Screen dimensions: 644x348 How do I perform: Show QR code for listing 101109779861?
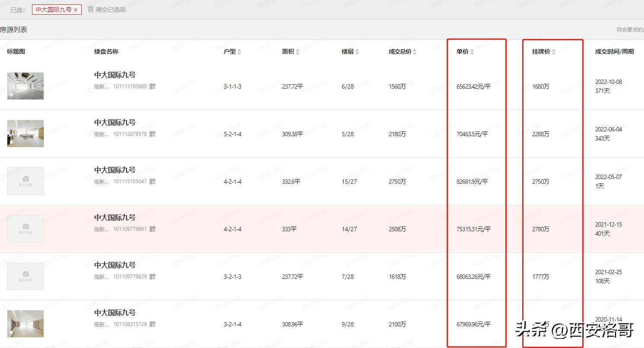coord(152,229)
